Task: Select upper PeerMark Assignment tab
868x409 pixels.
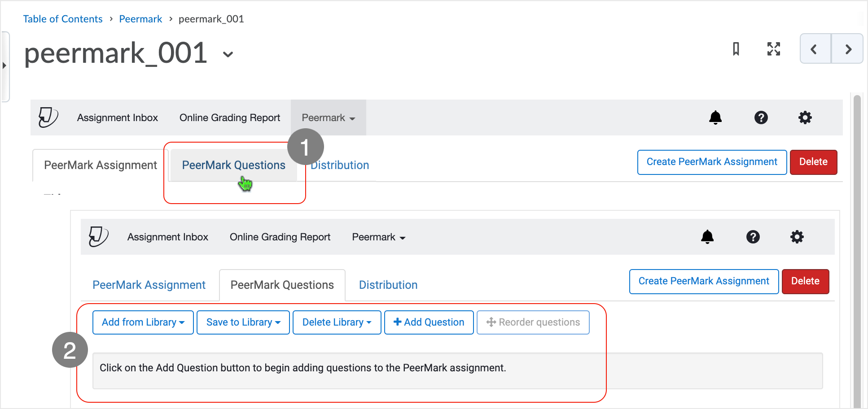Action: tap(101, 165)
